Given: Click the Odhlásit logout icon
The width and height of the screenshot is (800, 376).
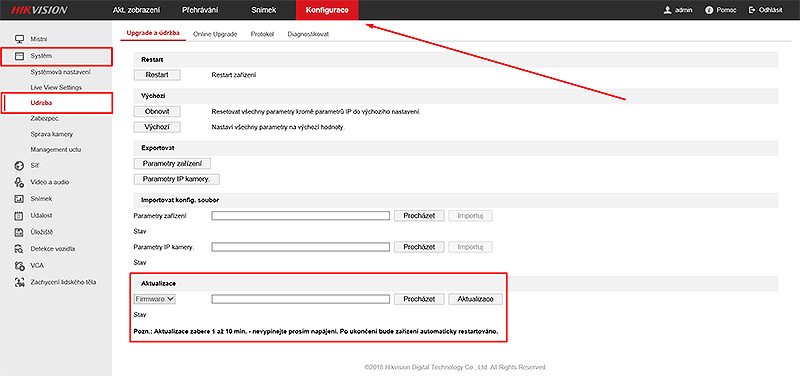Looking at the screenshot, I should (752, 10).
